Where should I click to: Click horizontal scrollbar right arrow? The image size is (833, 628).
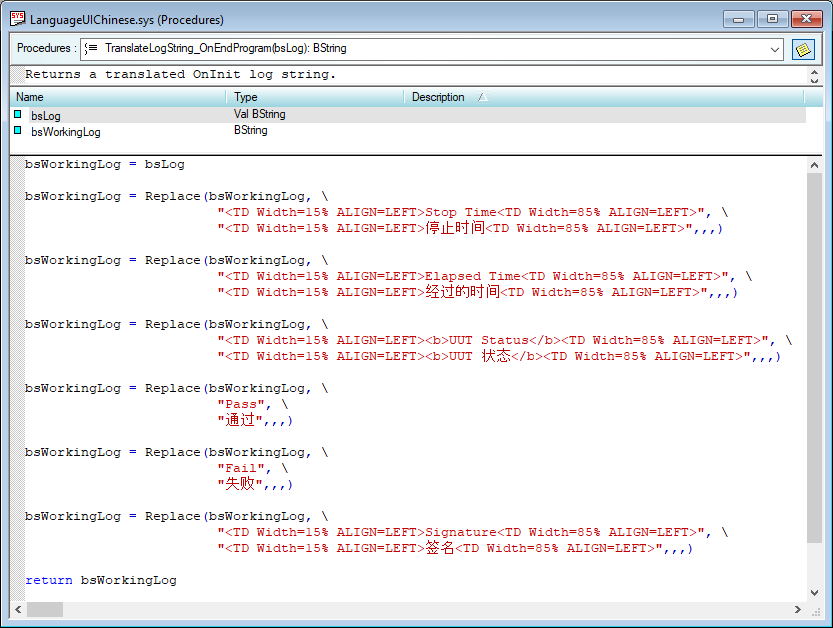coord(797,609)
